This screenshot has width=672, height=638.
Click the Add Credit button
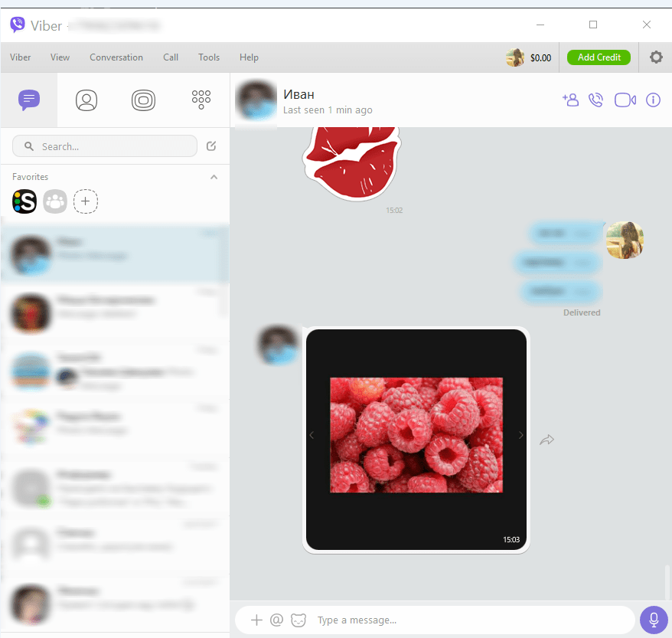point(599,57)
